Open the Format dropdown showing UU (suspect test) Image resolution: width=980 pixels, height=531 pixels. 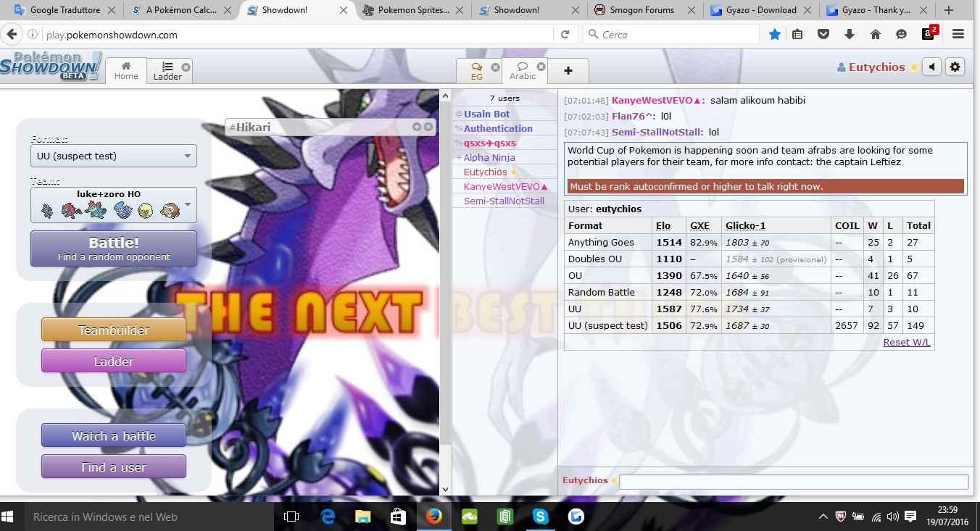[x=114, y=156]
